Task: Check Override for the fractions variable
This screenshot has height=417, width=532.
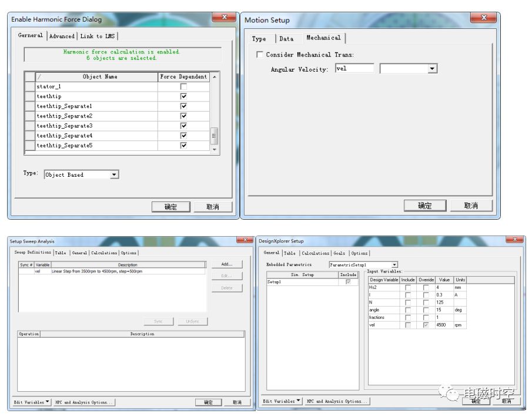Action: 424,318
